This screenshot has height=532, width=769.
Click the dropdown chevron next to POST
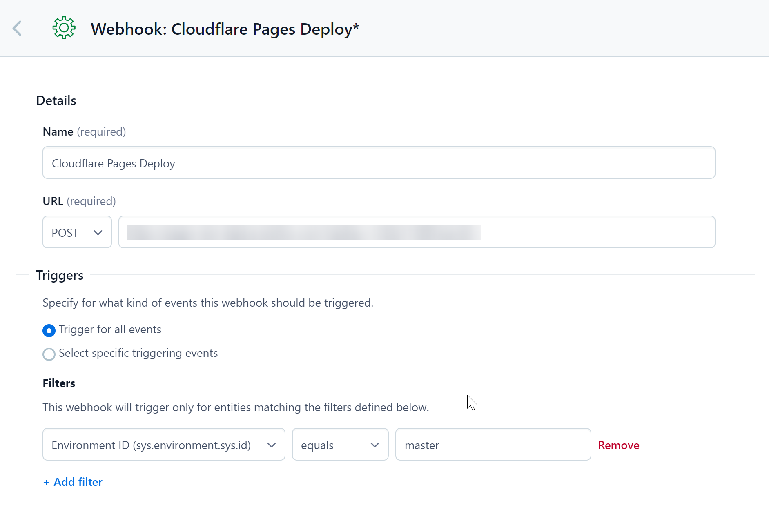[x=98, y=232]
